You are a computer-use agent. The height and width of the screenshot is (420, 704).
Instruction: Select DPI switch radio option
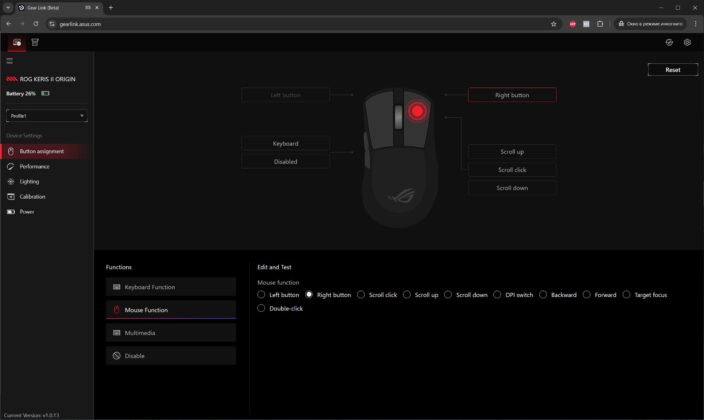(497, 295)
